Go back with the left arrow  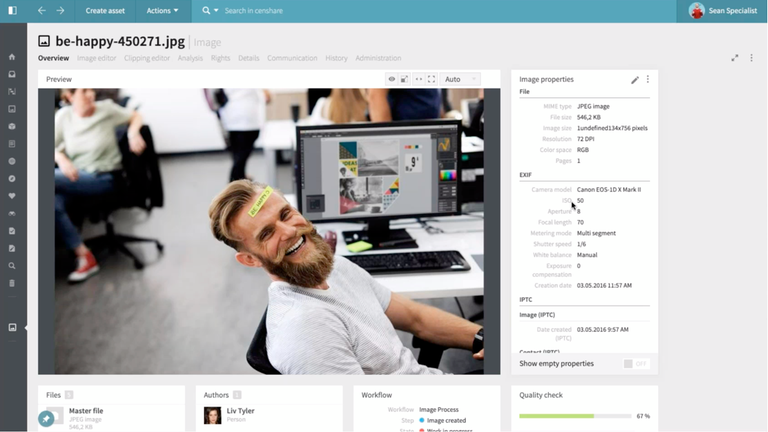pos(42,10)
